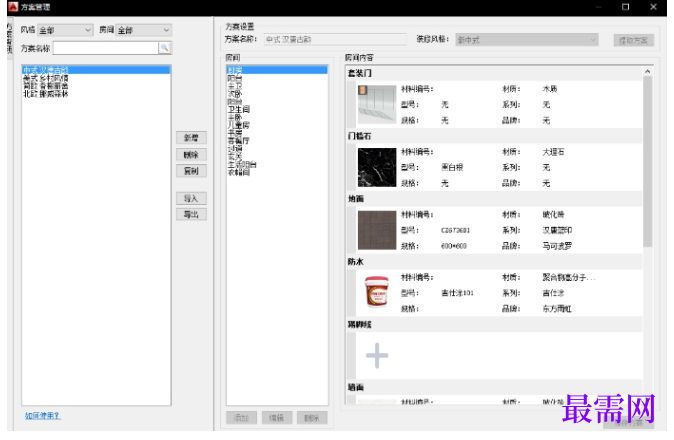Screen dimensions: 674x440
Task: Select 北欧 scheme in the scheme list
Action: click(46, 94)
